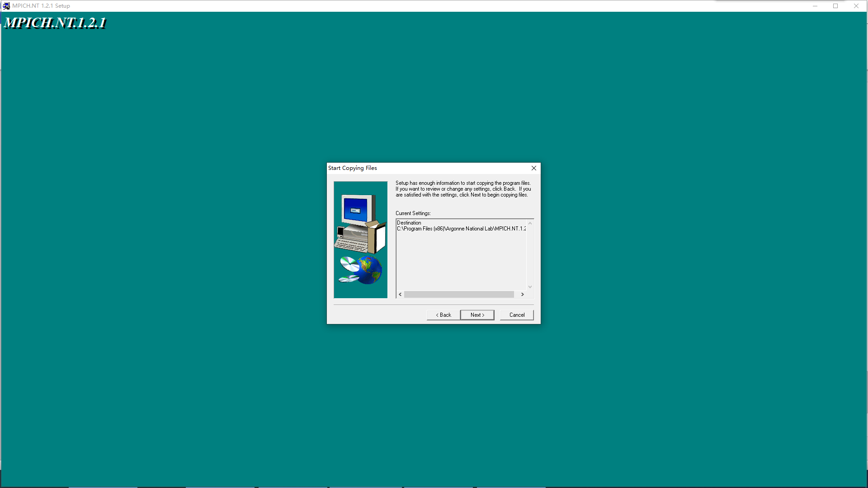Minimize the MPICH.NT 1.2.1 Setup window
Viewport: 868px width, 488px height.
[815, 5]
